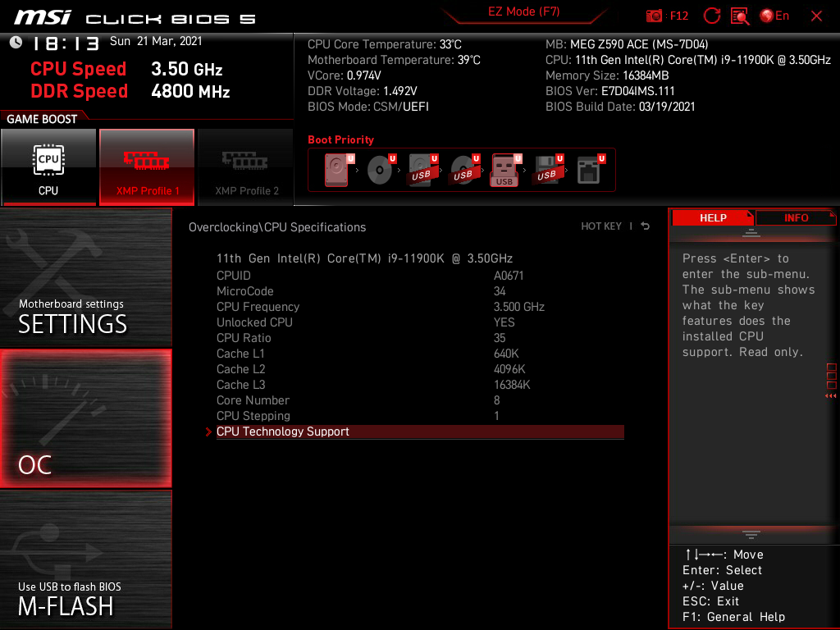Select the network boot device icon
This screenshot has height=630, width=840.
pos(591,170)
